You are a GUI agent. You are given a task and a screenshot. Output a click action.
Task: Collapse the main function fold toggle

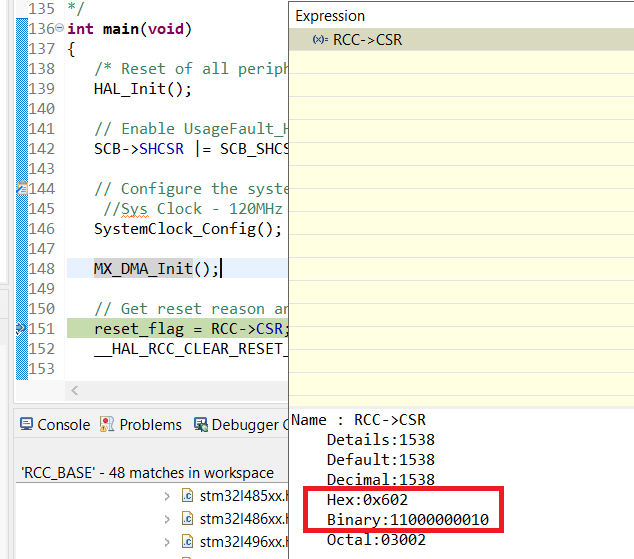[59, 29]
